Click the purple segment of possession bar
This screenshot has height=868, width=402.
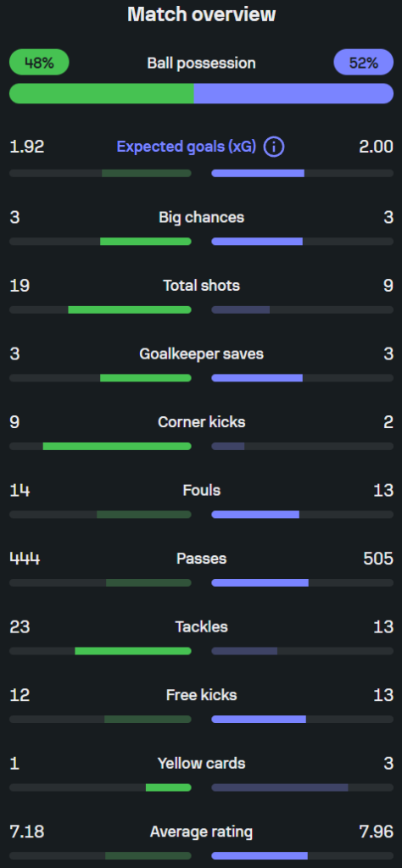coord(293,93)
